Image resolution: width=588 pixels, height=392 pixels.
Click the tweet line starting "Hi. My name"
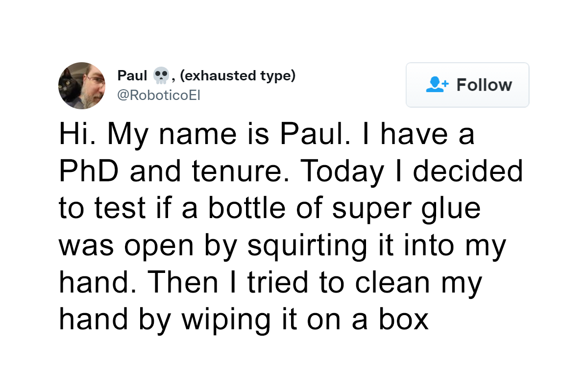coord(267,134)
